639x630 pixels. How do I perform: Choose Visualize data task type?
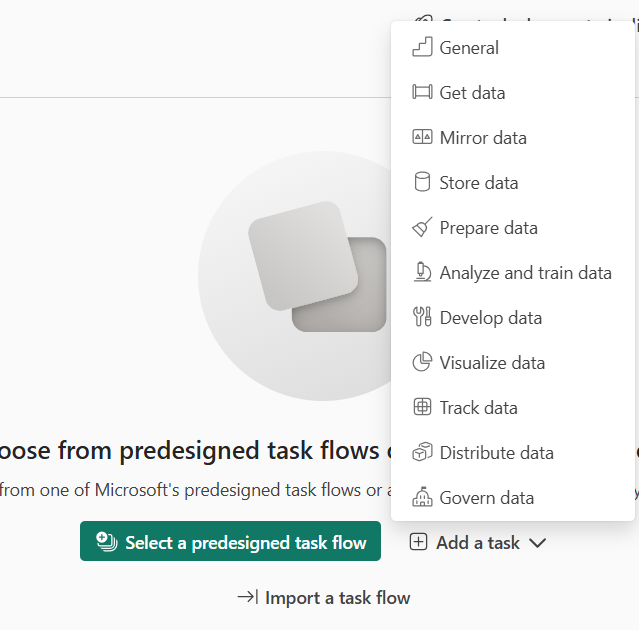point(492,362)
